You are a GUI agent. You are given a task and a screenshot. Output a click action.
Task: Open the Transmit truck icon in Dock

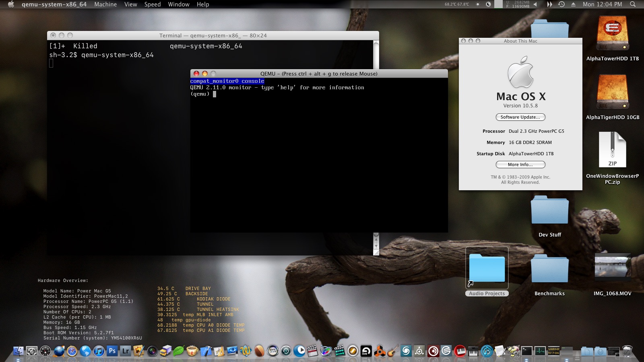[165, 351]
